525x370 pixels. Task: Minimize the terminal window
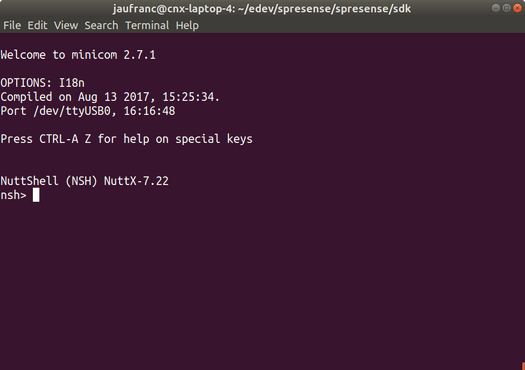pyautogui.click(x=496, y=8)
